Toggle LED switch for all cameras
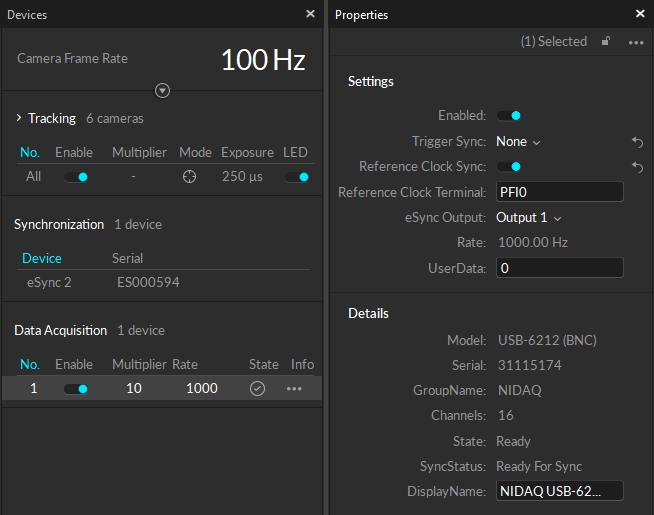Image resolution: width=654 pixels, height=515 pixels. coord(296,177)
